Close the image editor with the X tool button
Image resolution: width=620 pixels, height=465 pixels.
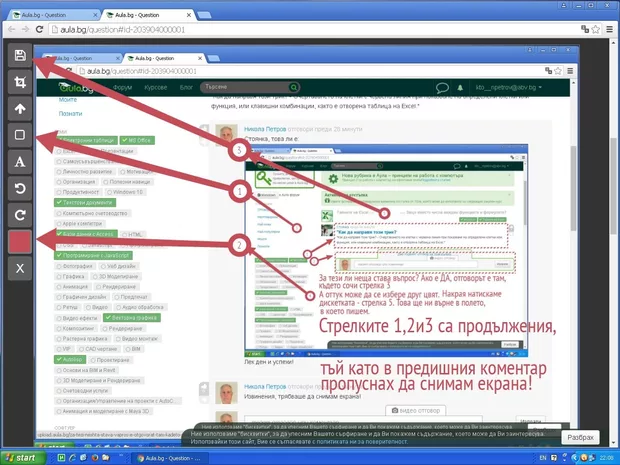(20, 268)
